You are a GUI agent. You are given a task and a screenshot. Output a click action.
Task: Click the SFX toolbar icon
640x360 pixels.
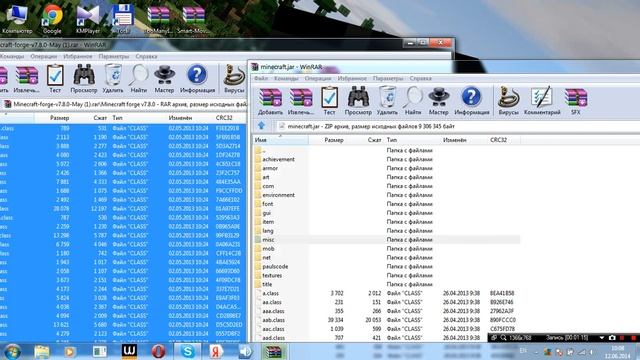pyautogui.click(x=576, y=101)
